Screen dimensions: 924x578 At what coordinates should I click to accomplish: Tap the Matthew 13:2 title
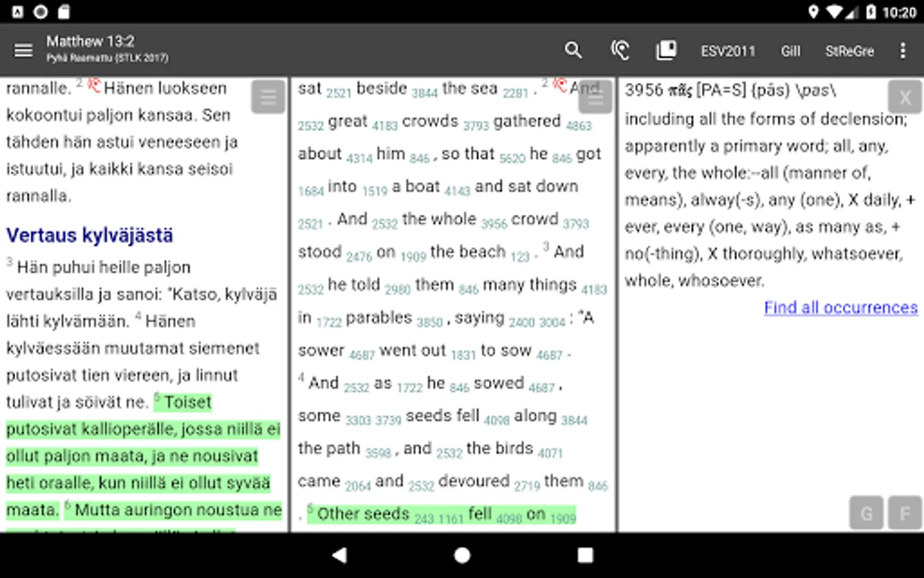tap(90, 42)
